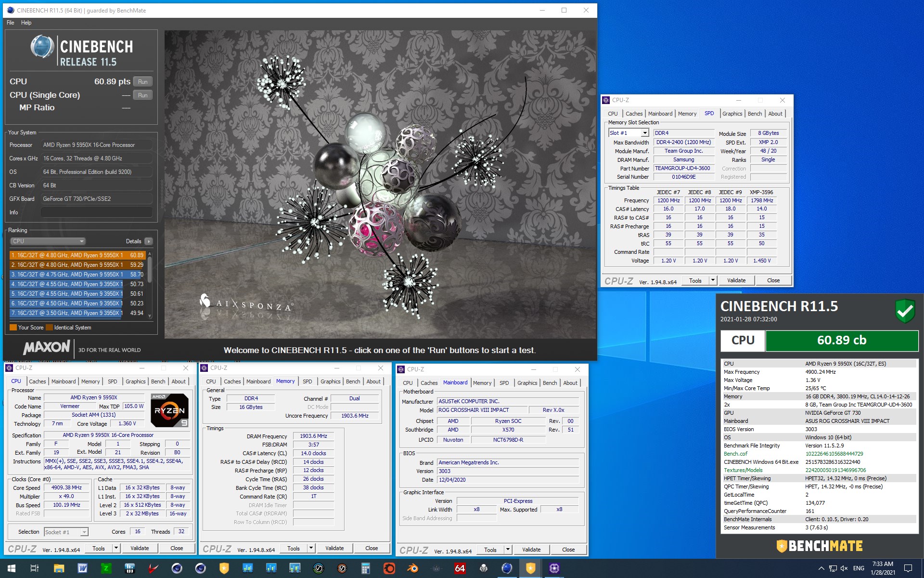This screenshot has height=578, width=924.
Task: Open the Blender icon in the taskbar
Action: coord(412,568)
